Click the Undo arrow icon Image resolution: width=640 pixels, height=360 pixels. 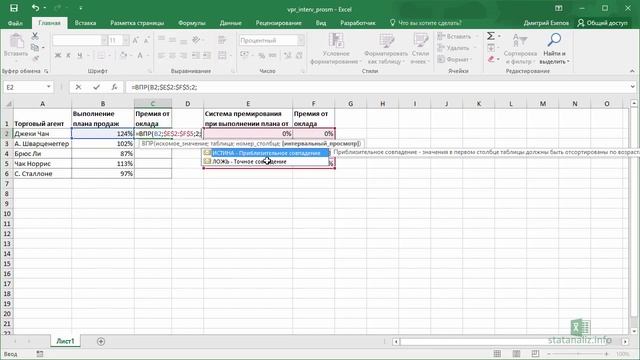[35, 8]
